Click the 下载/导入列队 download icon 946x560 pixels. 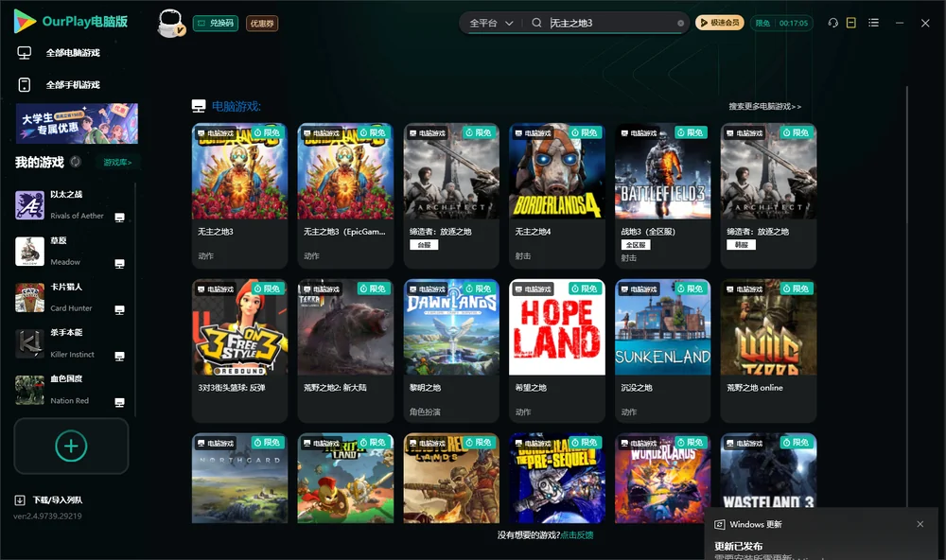[x=20, y=500]
